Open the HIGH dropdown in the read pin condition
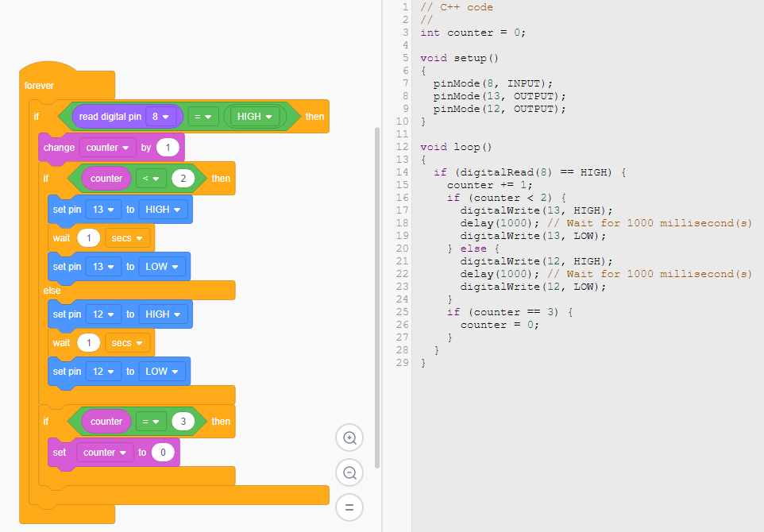The height and width of the screenshot is (532, 764). click(x=255, y=117)
